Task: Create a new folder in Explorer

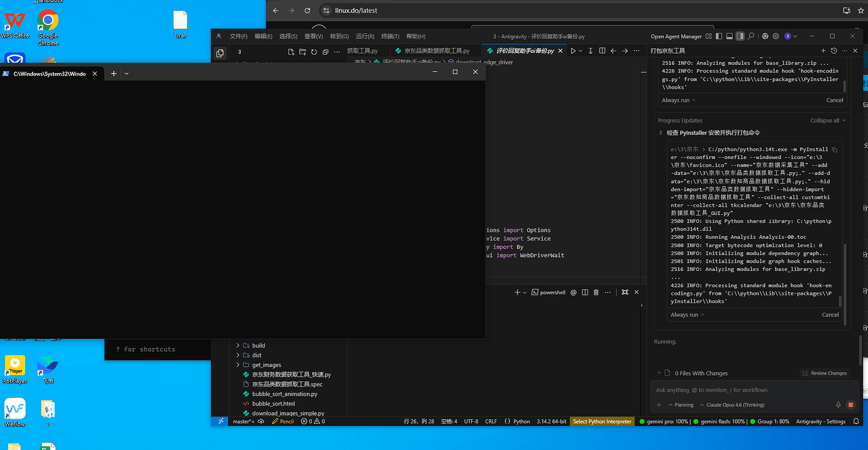Action: click(x=303, y=52)
